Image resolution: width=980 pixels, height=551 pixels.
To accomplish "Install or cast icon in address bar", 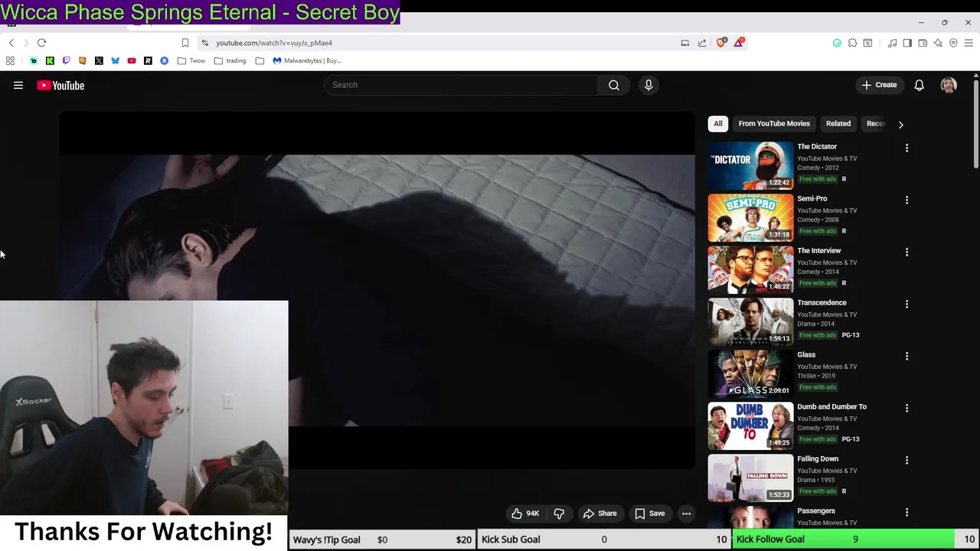I will (685, 43).
